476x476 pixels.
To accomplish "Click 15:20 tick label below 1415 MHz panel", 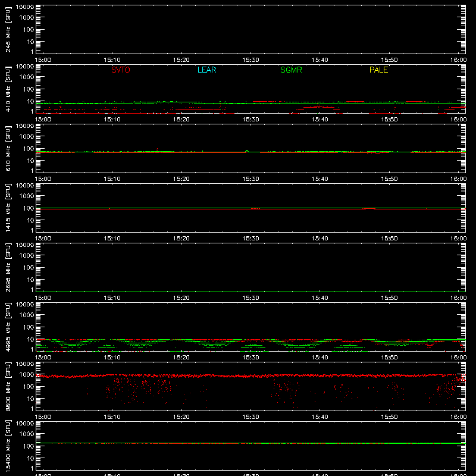I will (181, 239).
